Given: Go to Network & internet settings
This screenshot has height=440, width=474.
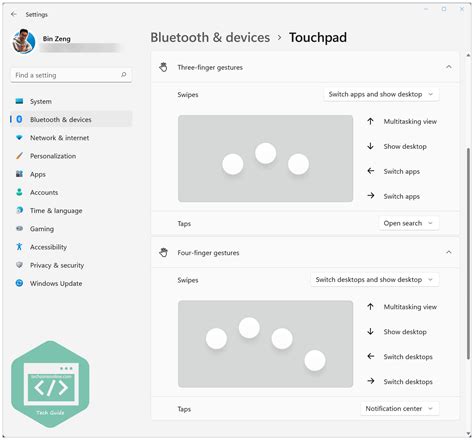Looking at the screenshot, I should tap(71, 137).
